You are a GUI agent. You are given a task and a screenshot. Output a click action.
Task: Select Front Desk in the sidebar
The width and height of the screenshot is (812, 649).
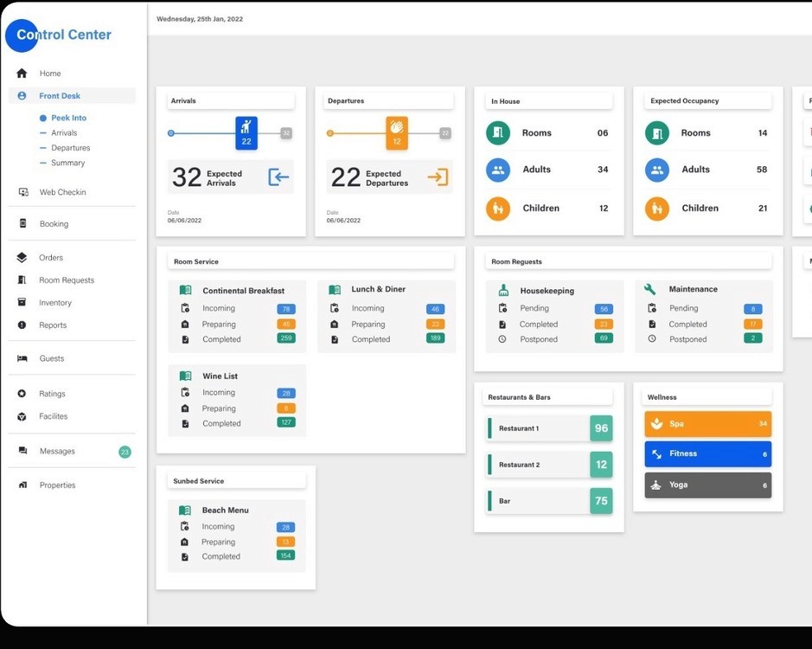click(x=72, y=96)
